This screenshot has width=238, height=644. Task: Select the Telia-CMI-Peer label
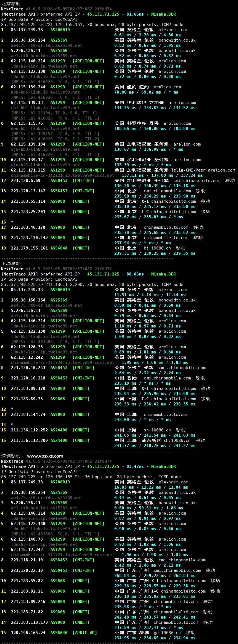(x=188, y=170)
